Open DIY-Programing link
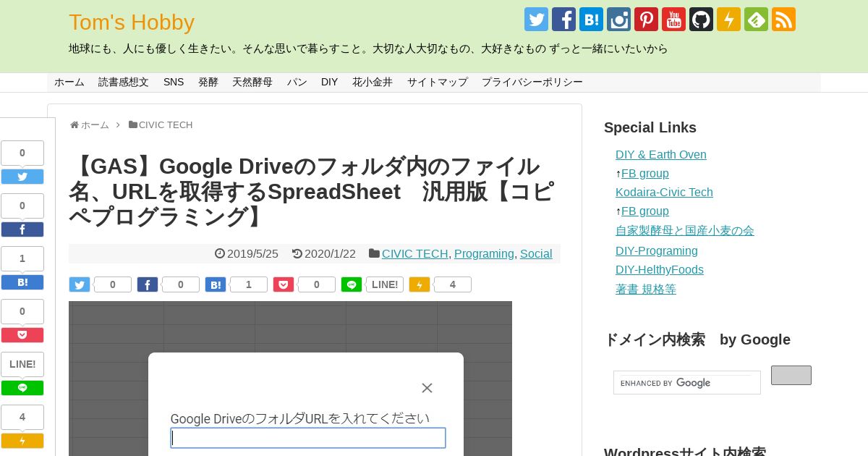 pyautogui.click(x=657, y=251)
